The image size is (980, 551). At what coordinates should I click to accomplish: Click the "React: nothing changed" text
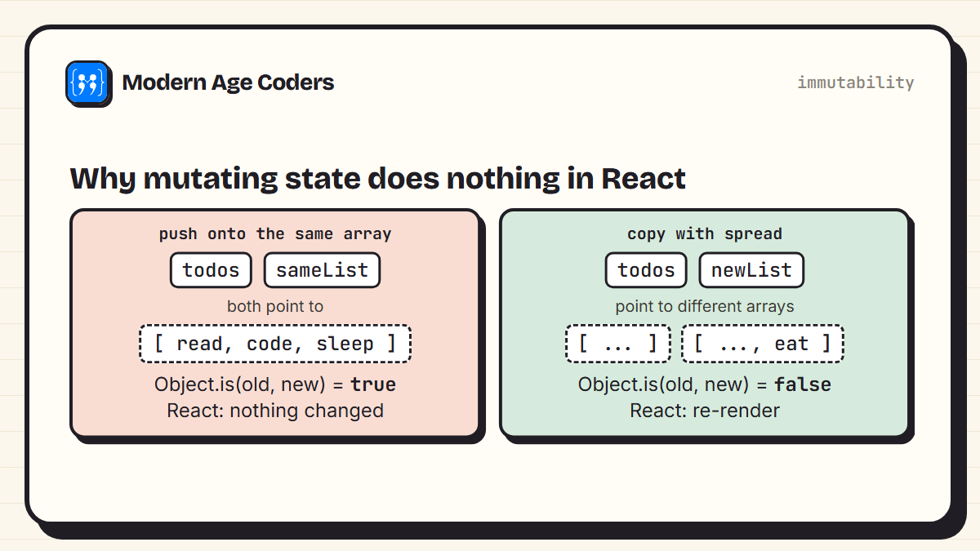click(275, 411)
